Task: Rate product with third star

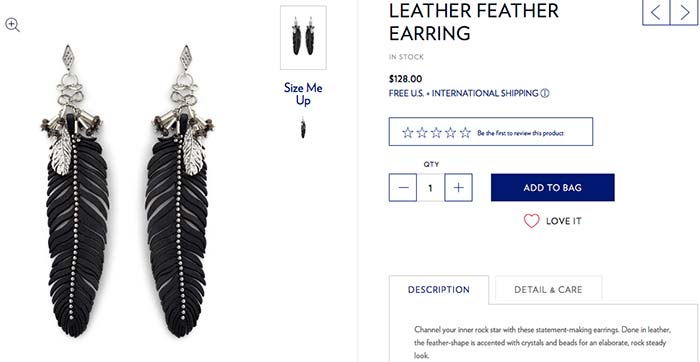Action: 436,133
